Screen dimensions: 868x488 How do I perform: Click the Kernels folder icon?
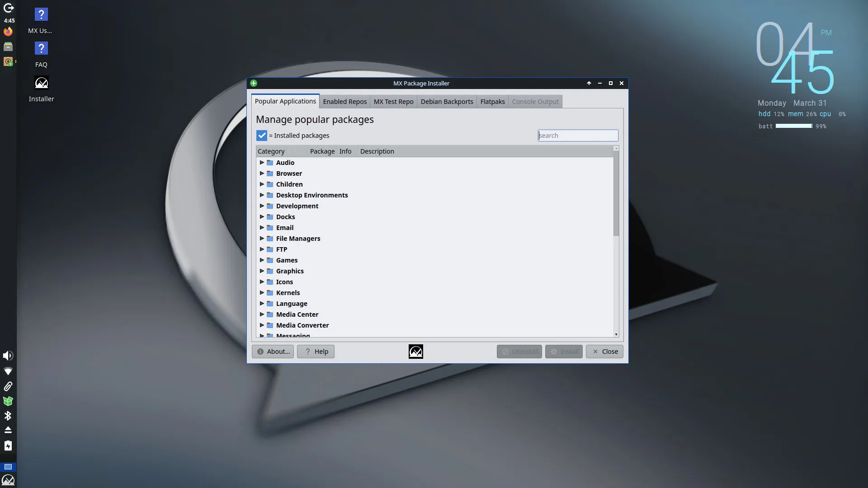[270, 293]
